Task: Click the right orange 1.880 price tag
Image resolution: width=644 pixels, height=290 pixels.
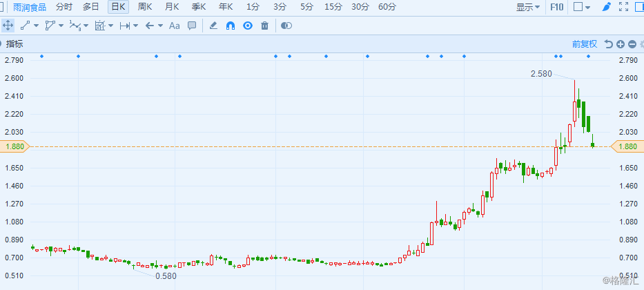Action: click(627, 146)
